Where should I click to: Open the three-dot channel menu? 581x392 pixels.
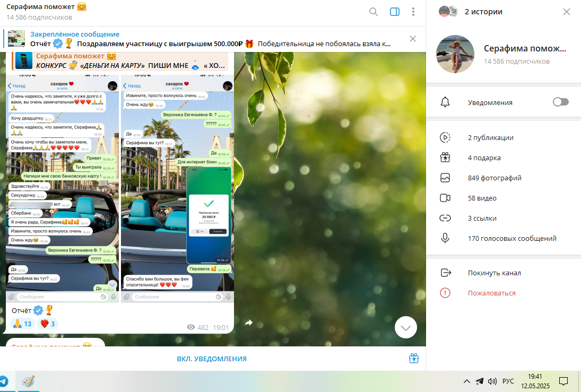[413, 12]
